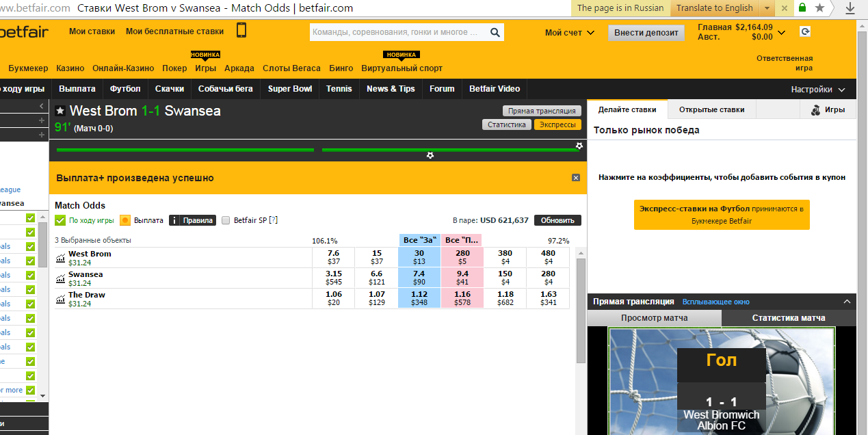This screenshot has height=435, width=868.
Task: Open Настройки settings dropdown
Action: pyautogui.click(x=818, y=90)
